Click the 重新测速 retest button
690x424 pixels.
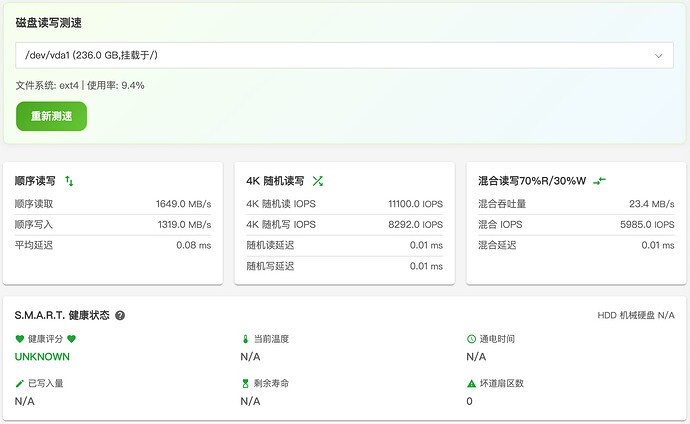point(51,116)
